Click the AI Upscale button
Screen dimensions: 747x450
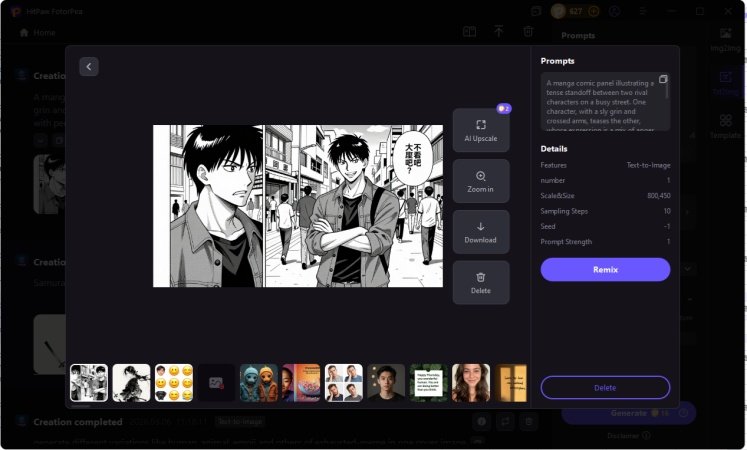pyautogui.click(x=481, y=130)
